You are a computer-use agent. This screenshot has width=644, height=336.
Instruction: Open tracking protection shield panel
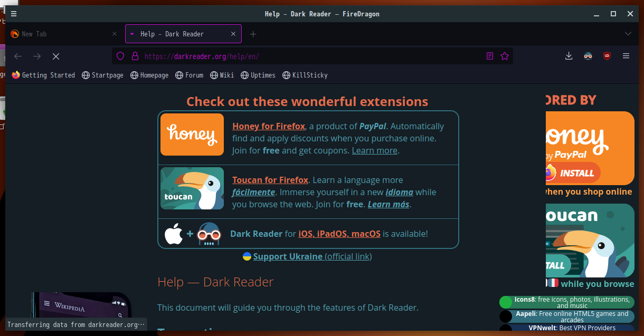tap(120, 56)
